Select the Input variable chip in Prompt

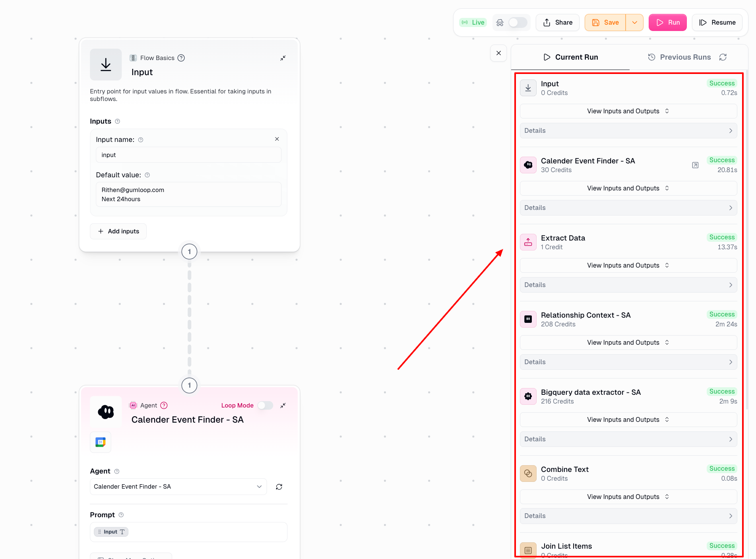point(111,532)
